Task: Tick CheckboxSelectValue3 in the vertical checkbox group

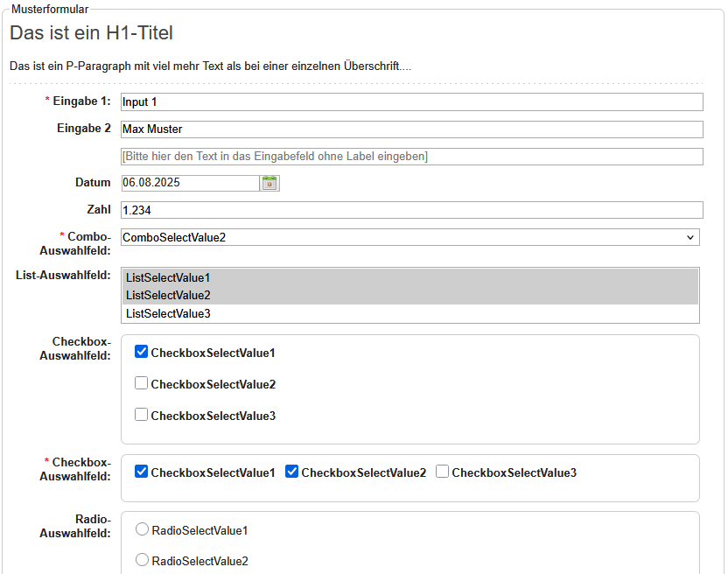Action: coord(141,415)
